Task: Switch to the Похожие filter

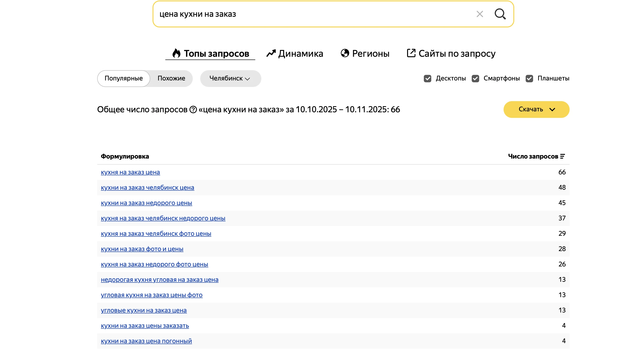Action: 171,79
